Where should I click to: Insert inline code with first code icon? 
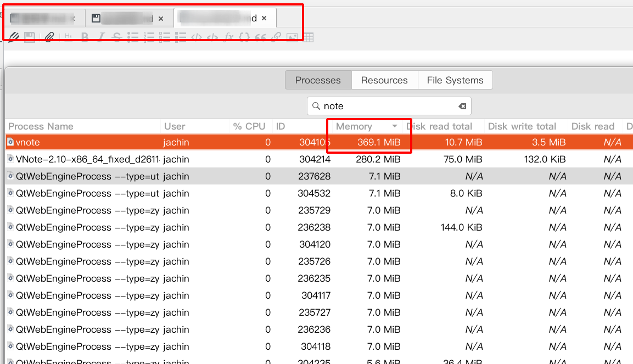197,37
